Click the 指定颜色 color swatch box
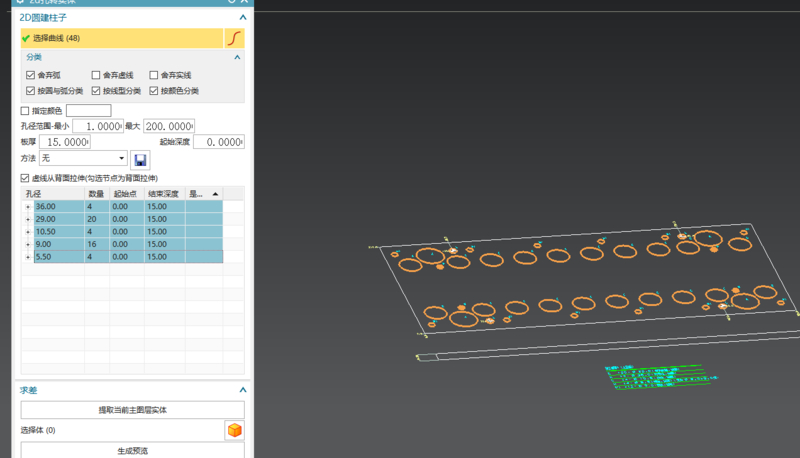This screenshot has height=458, width=800. [x=89, y=110]
